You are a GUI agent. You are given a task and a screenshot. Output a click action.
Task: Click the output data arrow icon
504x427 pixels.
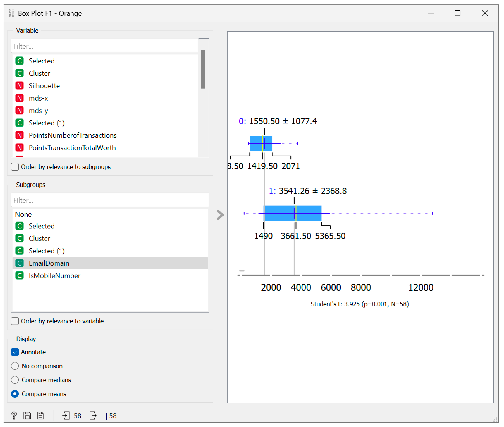pos(93,416)
